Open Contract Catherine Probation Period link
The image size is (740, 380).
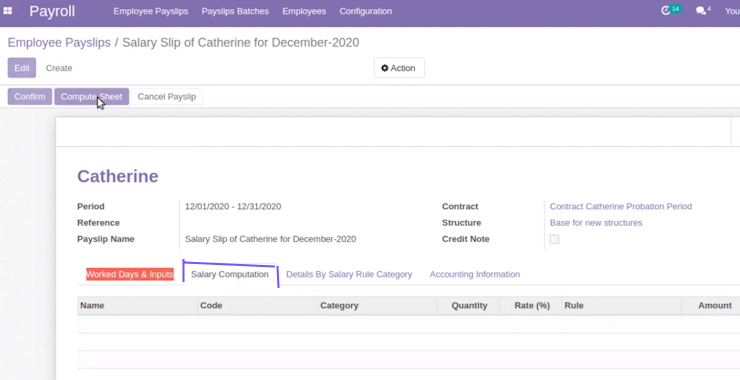click(x=621, y=206)
